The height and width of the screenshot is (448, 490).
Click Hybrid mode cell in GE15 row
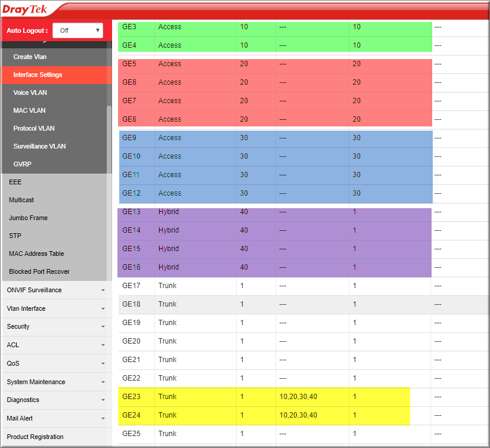click(x=196, y=249)
